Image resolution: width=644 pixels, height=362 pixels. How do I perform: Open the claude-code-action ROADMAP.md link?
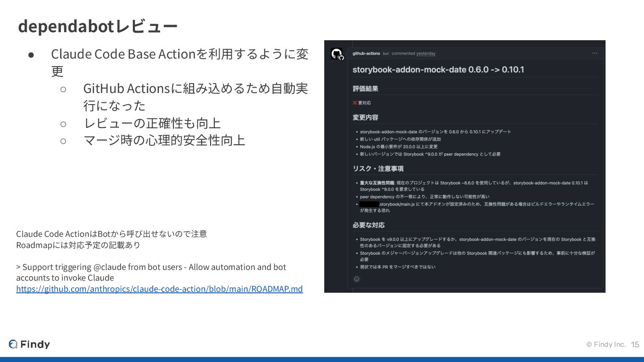[159, 289]
